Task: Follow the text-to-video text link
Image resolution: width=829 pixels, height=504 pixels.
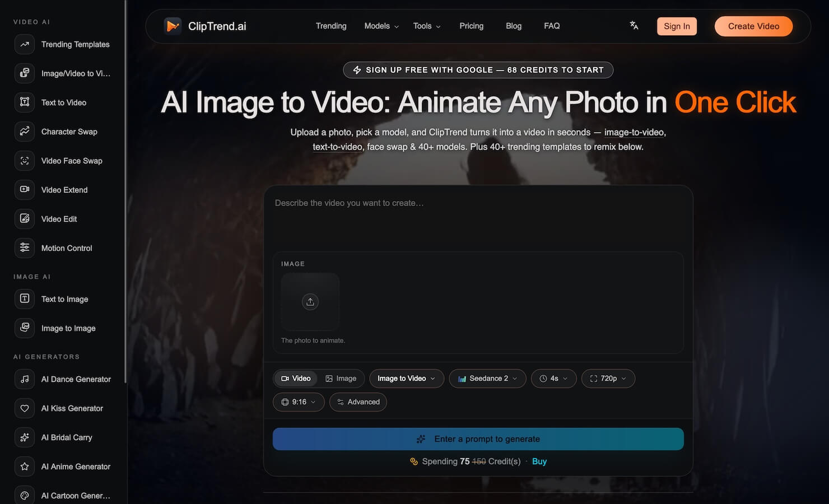Action: [337, 147]
